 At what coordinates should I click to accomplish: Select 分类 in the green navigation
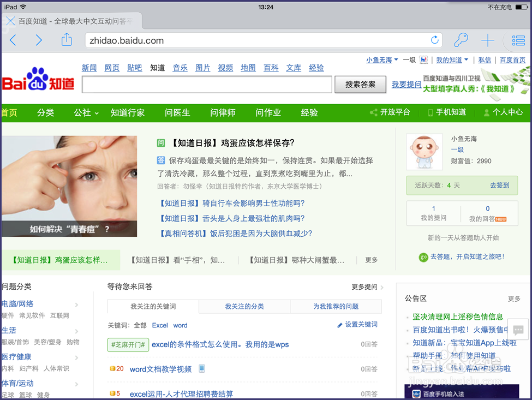pos(45,112)
